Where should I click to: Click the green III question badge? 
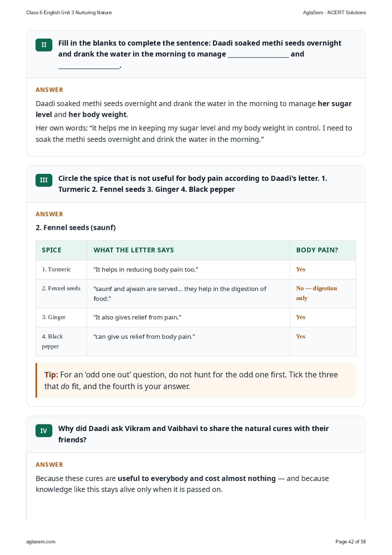click(44, 180)
